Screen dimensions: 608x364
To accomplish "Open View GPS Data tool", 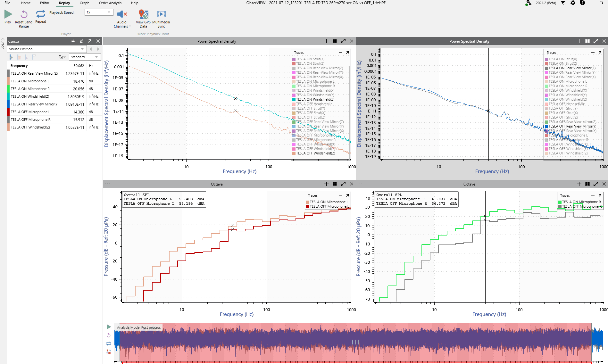I will tap(143, 19).
